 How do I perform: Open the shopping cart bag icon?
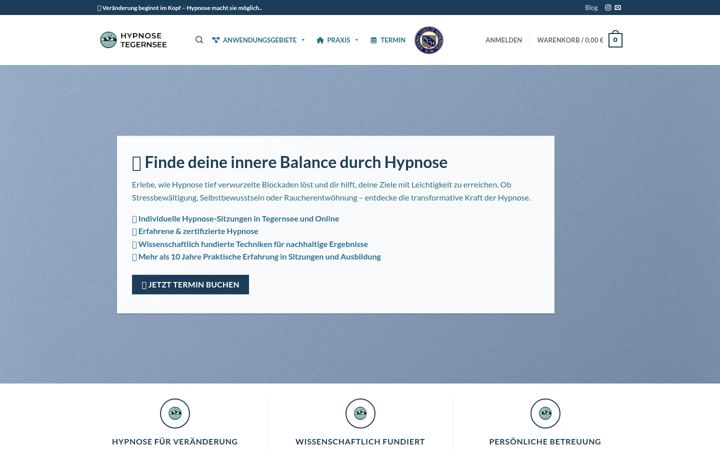click(x=615, y=39)
